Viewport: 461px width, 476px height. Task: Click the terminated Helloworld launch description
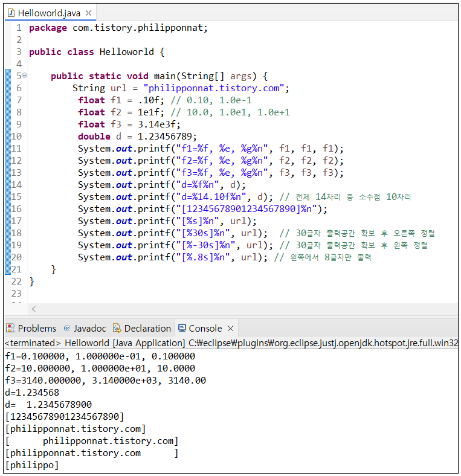pos(231,343)
